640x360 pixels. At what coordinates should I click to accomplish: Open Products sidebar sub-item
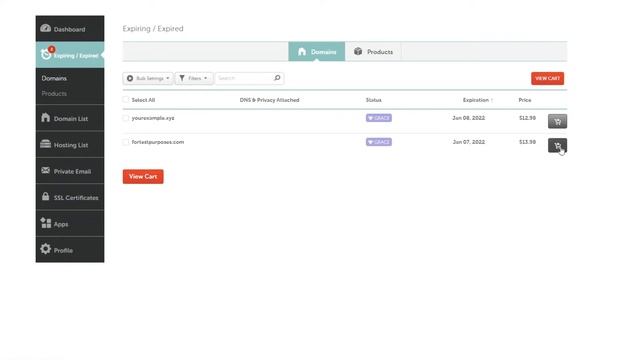[x=54, y=93]
